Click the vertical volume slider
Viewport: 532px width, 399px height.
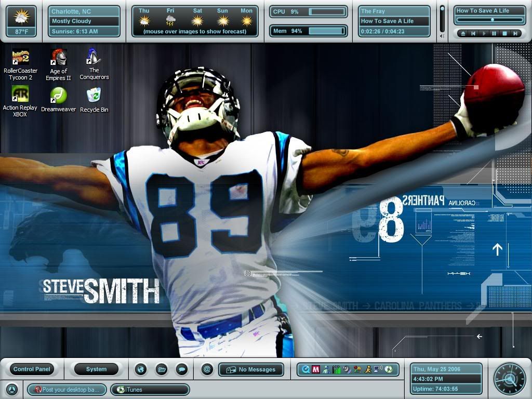point(442,19)
